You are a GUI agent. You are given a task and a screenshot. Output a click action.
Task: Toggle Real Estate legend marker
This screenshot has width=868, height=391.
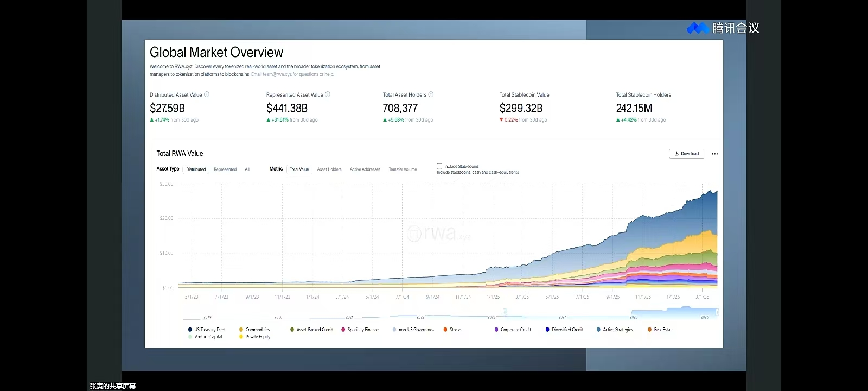click(x=649, y=330)
